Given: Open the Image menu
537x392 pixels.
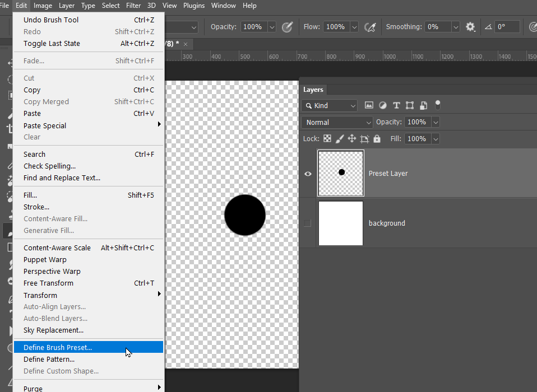Looking at the screenshot, I should click(x=43, y=6).
